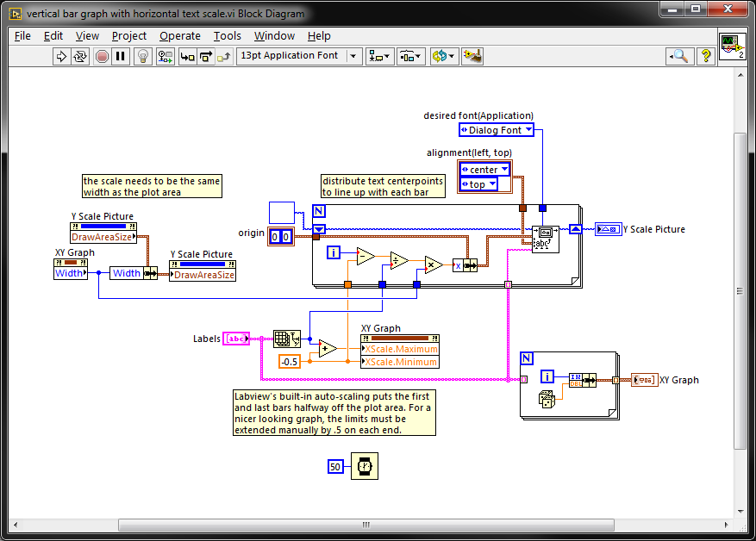Click Context Help question mark button
The height and width of the screenshot is (541, 756).
click(x=706, y=56)
